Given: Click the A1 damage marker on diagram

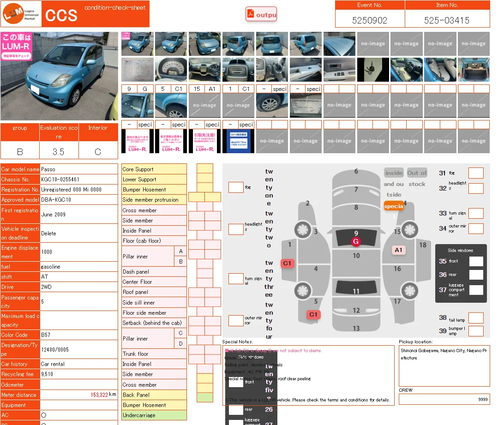Looking at the screenshot, I should [x=398, y=250].
